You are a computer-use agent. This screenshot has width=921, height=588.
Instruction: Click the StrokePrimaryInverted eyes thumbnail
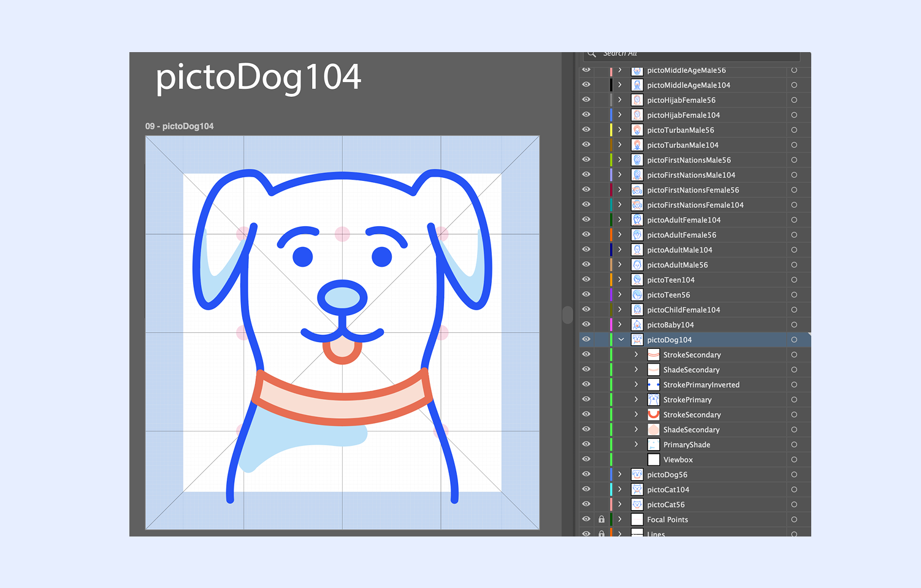(x=653, y=384)
